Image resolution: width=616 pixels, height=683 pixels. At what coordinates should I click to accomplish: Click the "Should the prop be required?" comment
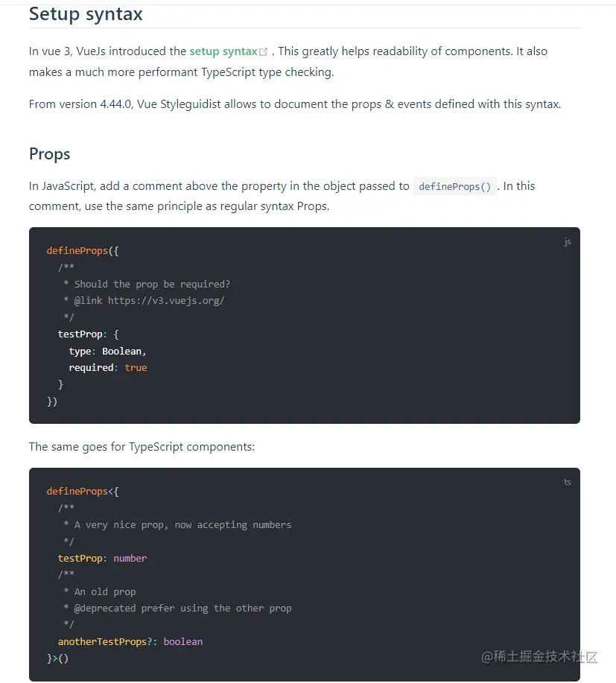point(152,284)
